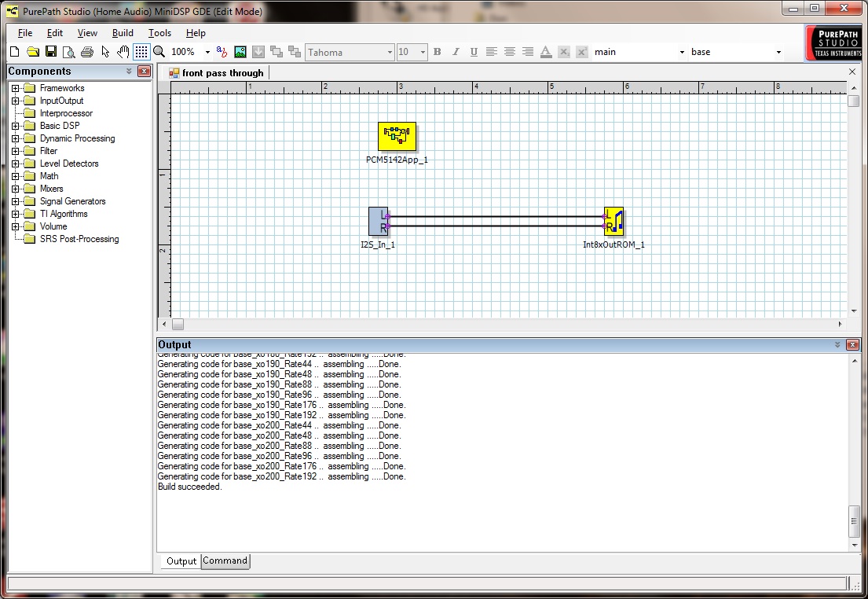
Task: Close the front pass through document
Action: click(852, 72)
